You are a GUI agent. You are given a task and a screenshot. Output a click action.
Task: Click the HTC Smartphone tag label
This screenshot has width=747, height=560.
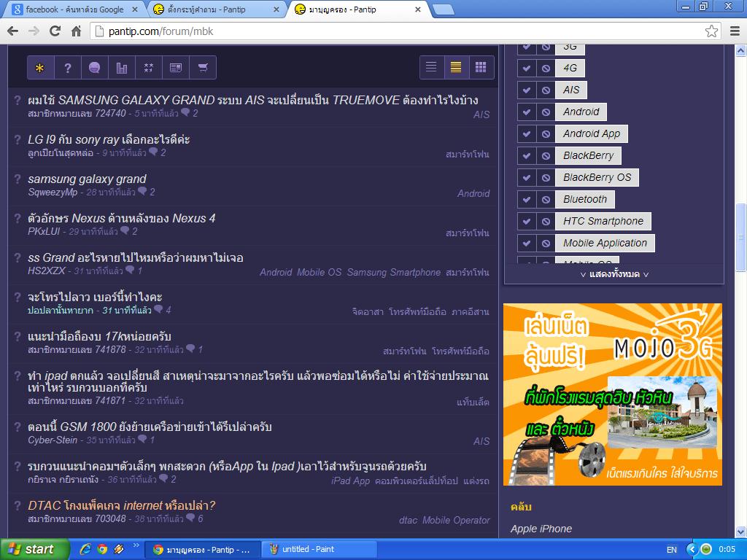pos(603,222)
